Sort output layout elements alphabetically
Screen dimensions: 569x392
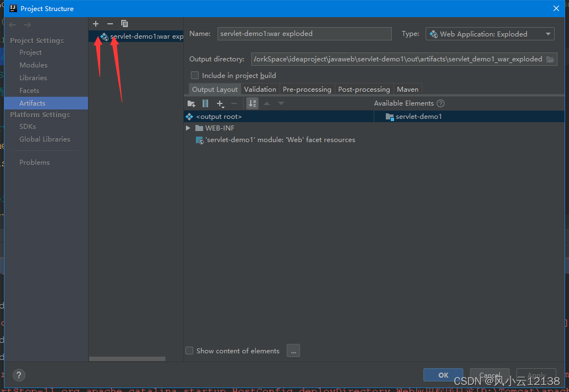(x=252, y=103)
